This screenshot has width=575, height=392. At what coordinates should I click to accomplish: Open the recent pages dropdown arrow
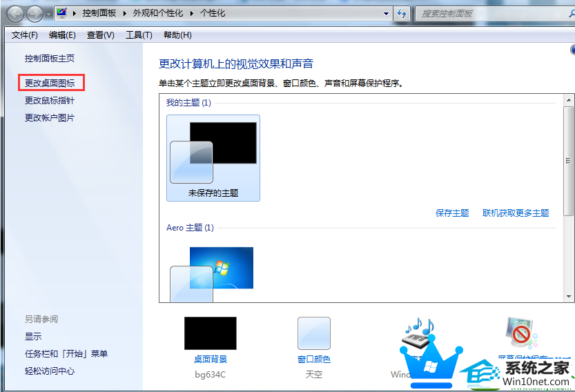tap(48, 14)
